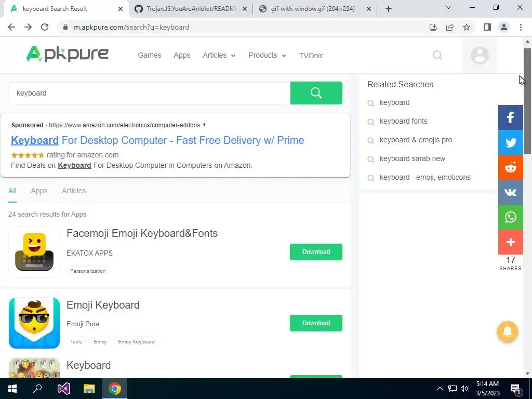Open File Explorer from the taskbar
The image size is (532, 399).
(x=89, y=389)
